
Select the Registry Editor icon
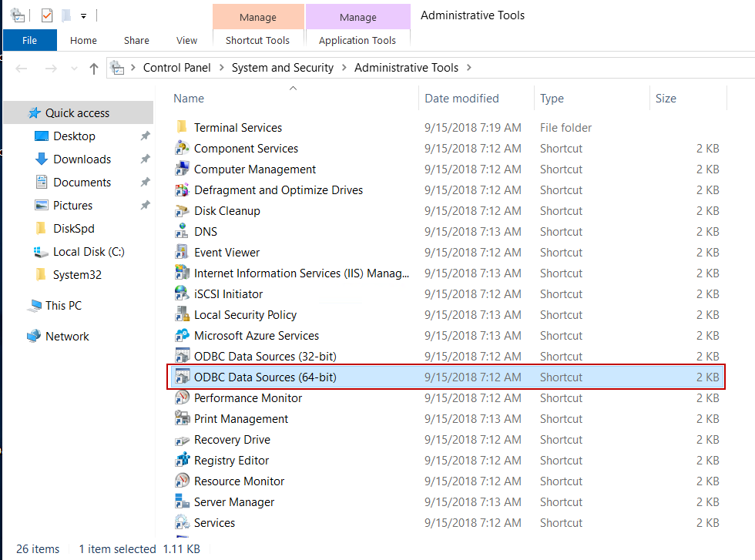coord(182,461)
